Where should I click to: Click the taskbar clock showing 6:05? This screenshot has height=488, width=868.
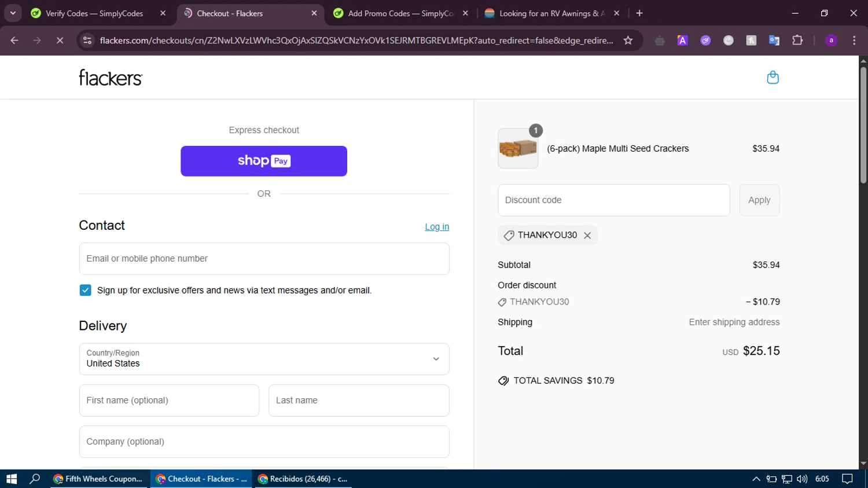(x=822, y=479)
